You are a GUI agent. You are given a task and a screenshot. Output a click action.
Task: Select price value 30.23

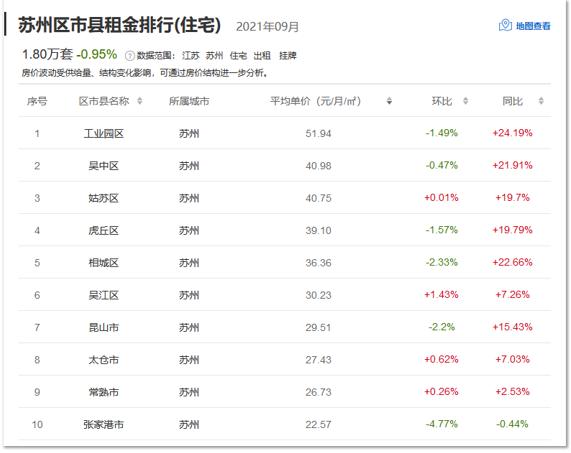point(318,295)
